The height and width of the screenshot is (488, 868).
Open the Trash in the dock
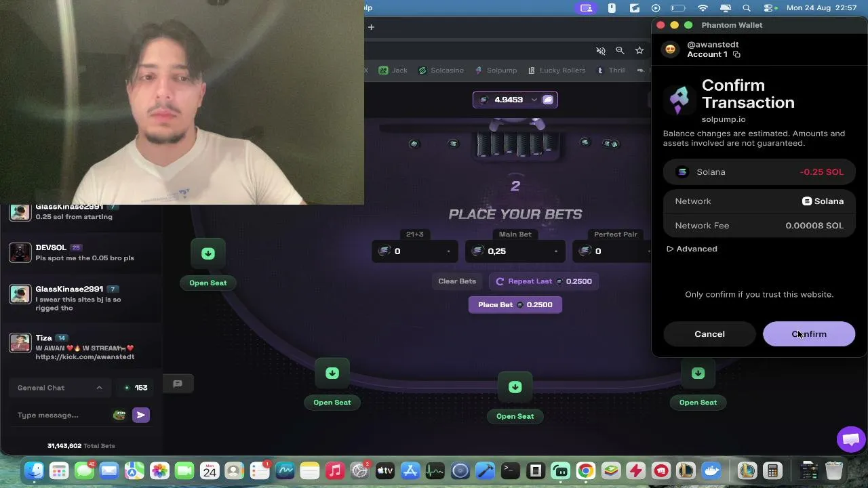click(x=834, y=470)
